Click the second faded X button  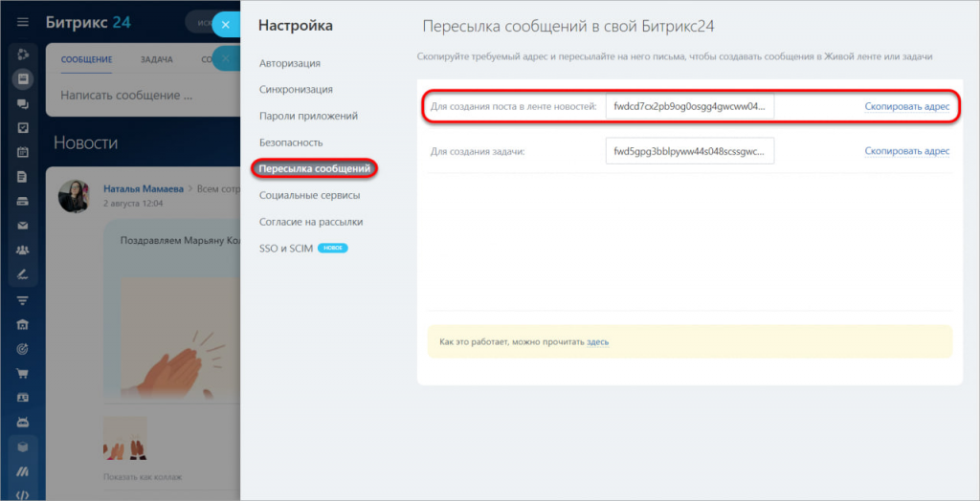coord(226,58)
